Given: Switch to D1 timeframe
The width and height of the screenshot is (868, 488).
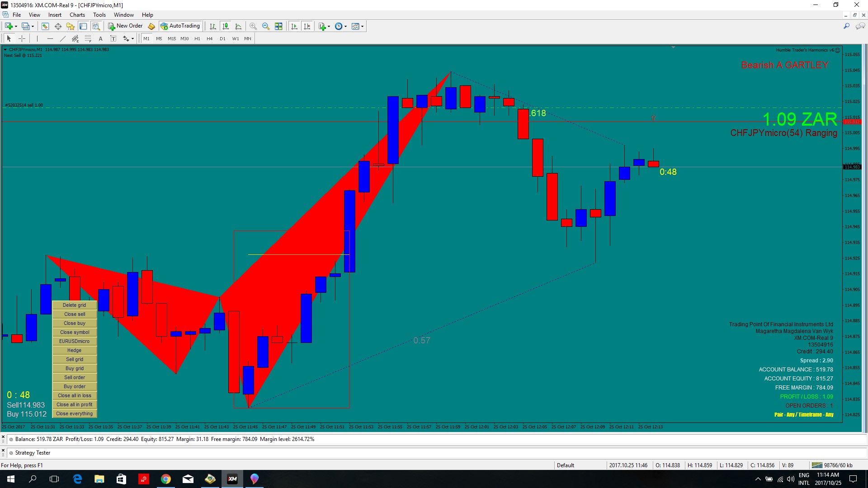Looking at the screenshot, I should coord(222,38).
